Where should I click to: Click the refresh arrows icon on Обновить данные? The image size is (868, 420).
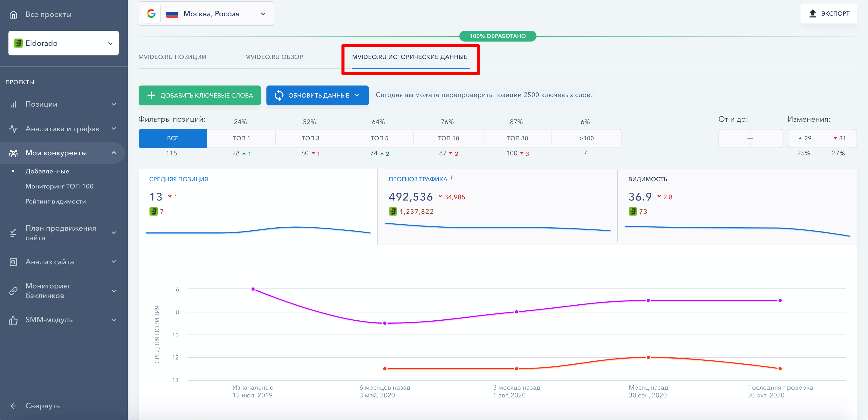(x=279, y=95)
